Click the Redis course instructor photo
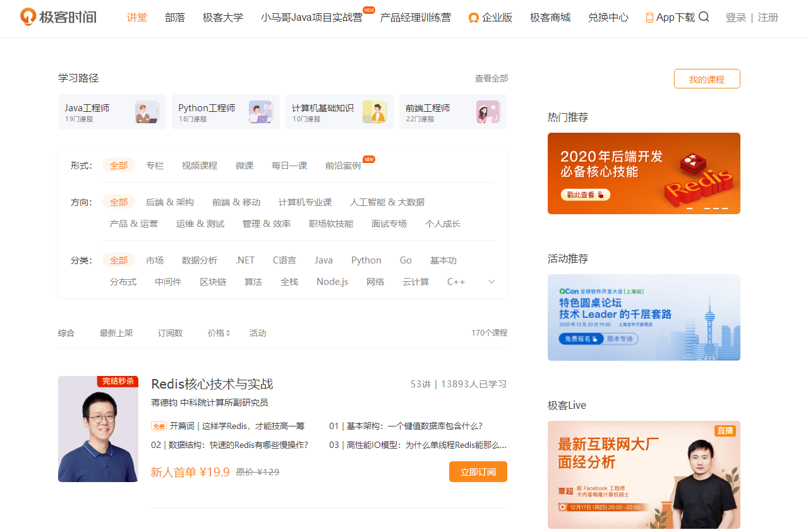Screen dimensions: 808x532 pos(98,429)
